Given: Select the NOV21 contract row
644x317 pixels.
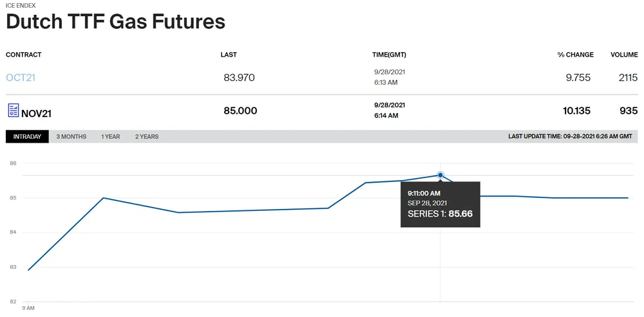Looking at the screenshot, I should (36, 114).
